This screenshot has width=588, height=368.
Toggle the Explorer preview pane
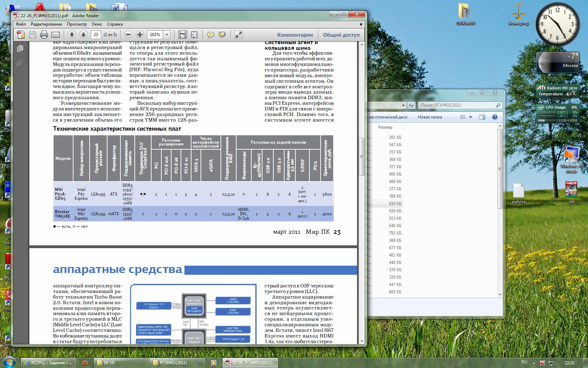click(482, 117)
